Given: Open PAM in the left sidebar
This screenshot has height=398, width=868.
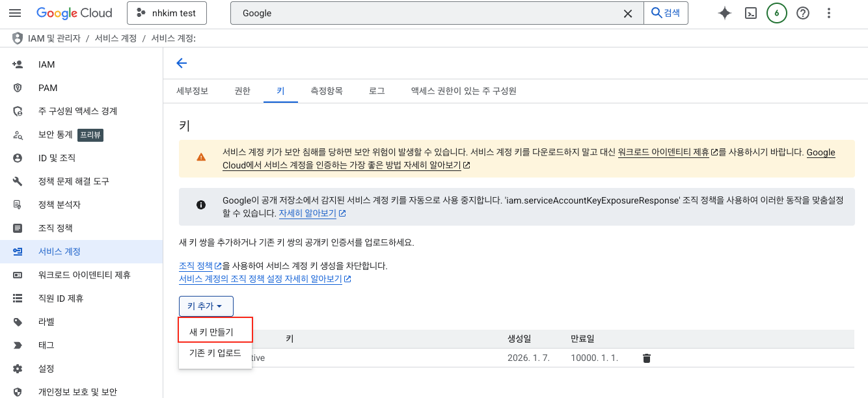Looking at the screenshot, I should click(48, 88).
